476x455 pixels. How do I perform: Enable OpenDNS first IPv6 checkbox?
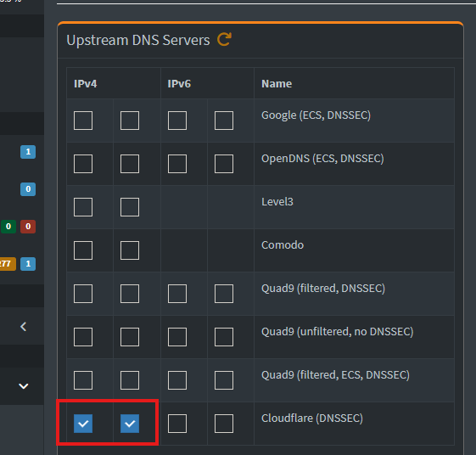[177, 164]
